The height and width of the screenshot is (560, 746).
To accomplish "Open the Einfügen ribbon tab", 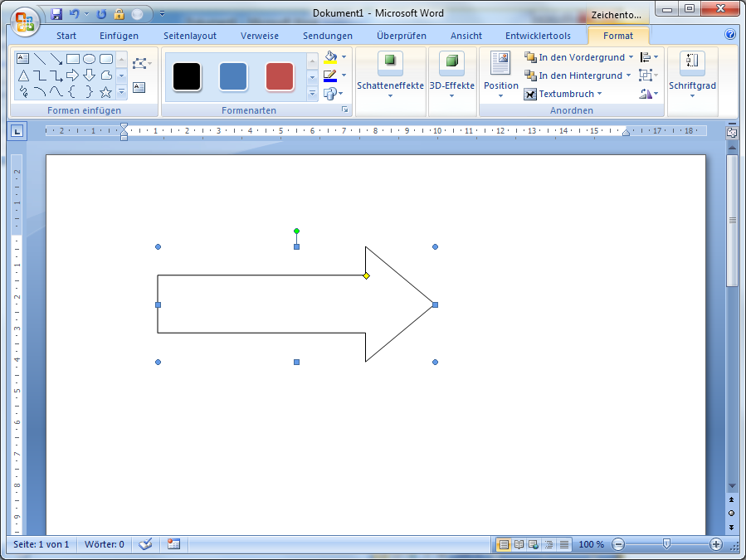I will click(117, 36).
